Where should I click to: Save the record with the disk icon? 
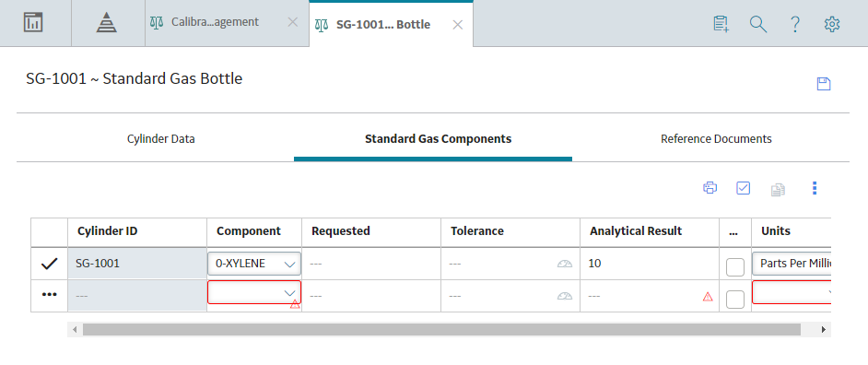click(824, 84)
